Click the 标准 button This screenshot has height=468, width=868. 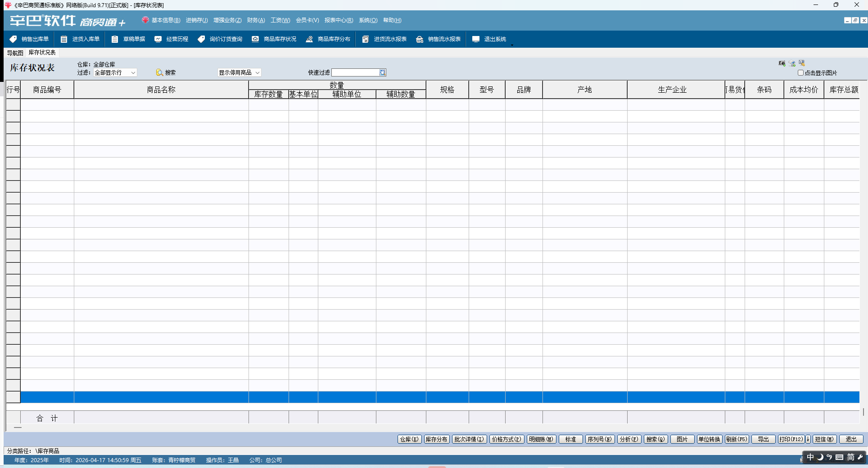click(x=570, y=439)
